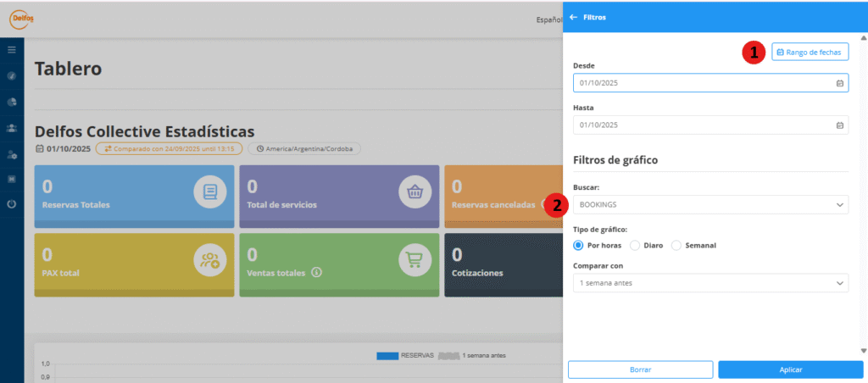The image size is (868, 383).
Task: Click the info icon beside Ventas totales
Action: point(316,273)
